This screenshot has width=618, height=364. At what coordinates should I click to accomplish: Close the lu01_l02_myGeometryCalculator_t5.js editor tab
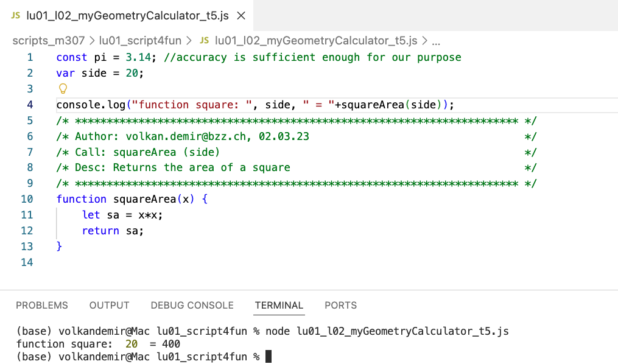[241, 15]
